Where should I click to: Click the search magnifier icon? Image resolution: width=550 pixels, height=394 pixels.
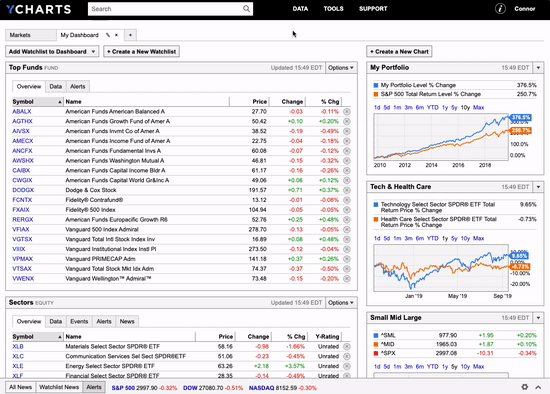247,9
